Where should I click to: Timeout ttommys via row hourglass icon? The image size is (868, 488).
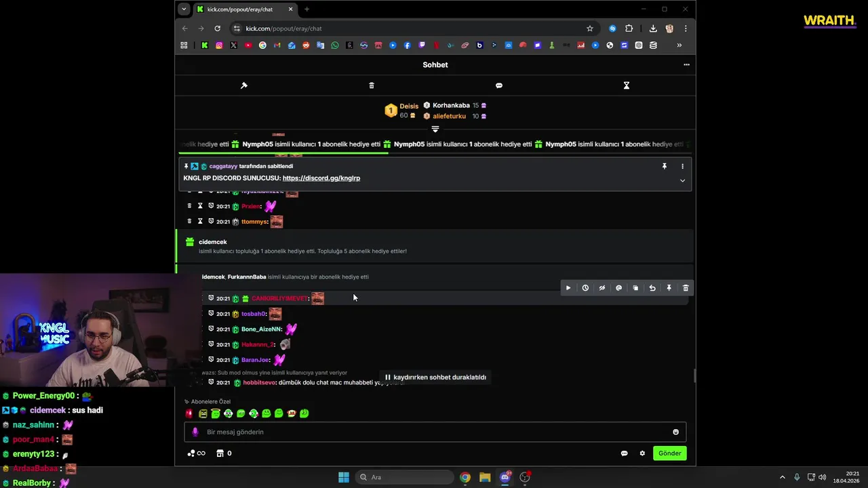[200, 222]
